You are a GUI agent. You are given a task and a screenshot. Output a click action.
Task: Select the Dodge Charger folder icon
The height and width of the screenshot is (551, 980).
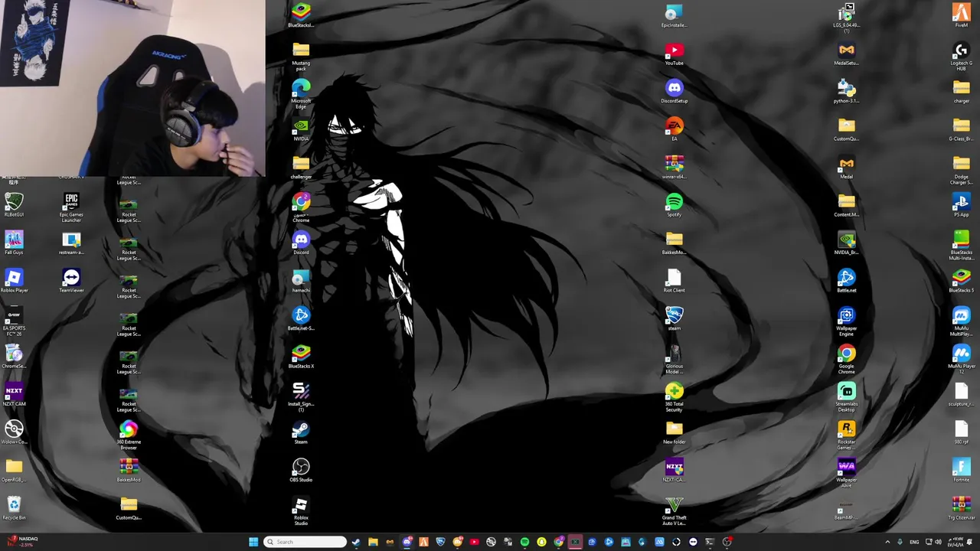tap(961, 169)
